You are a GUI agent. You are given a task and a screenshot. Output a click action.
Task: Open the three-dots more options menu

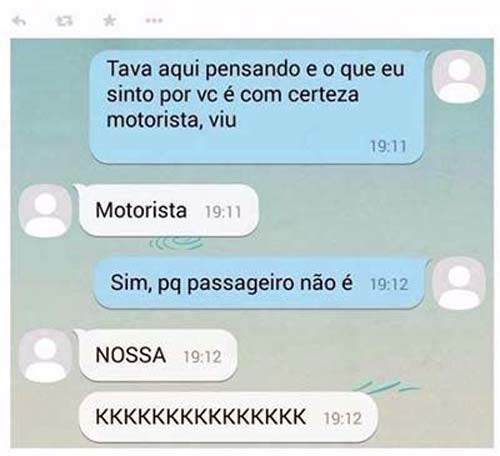154,21
